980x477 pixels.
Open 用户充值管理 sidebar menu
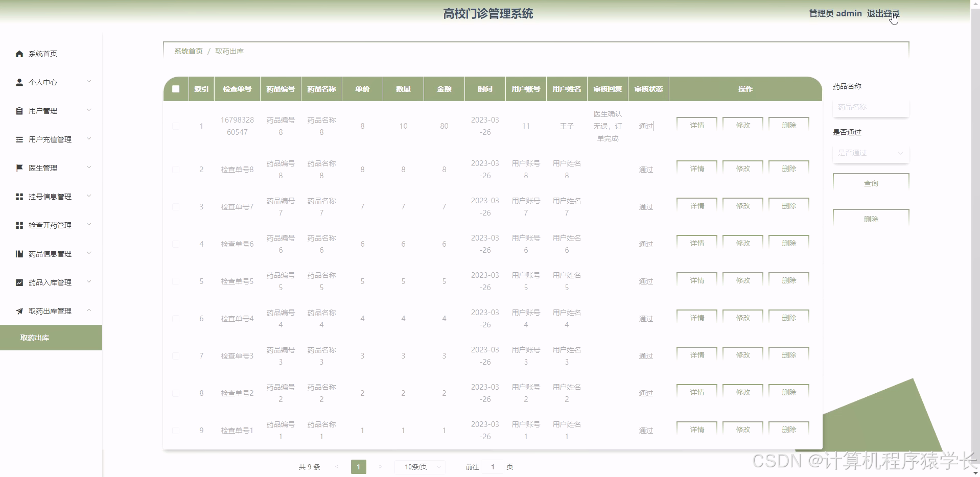tap(50, 139)
